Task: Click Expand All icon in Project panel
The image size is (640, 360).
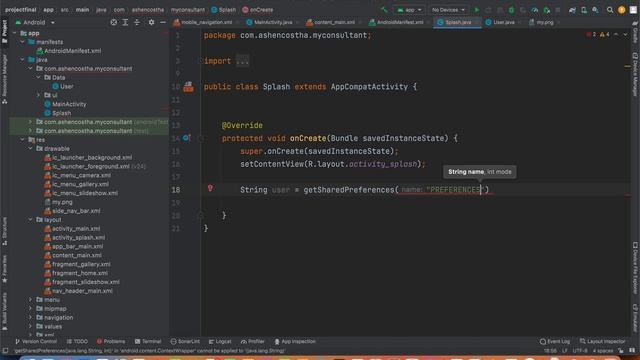Action: 125,22
